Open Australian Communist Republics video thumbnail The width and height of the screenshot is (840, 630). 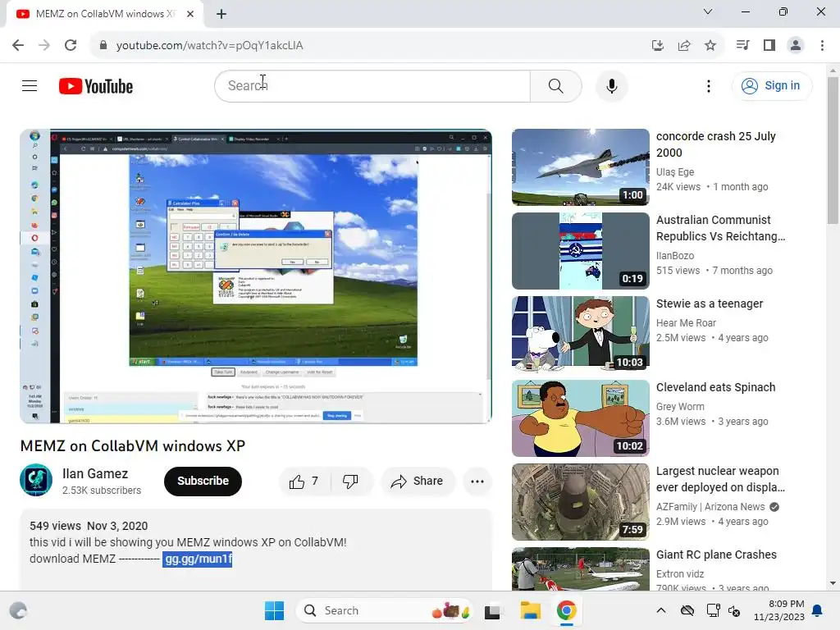[580, 251]
